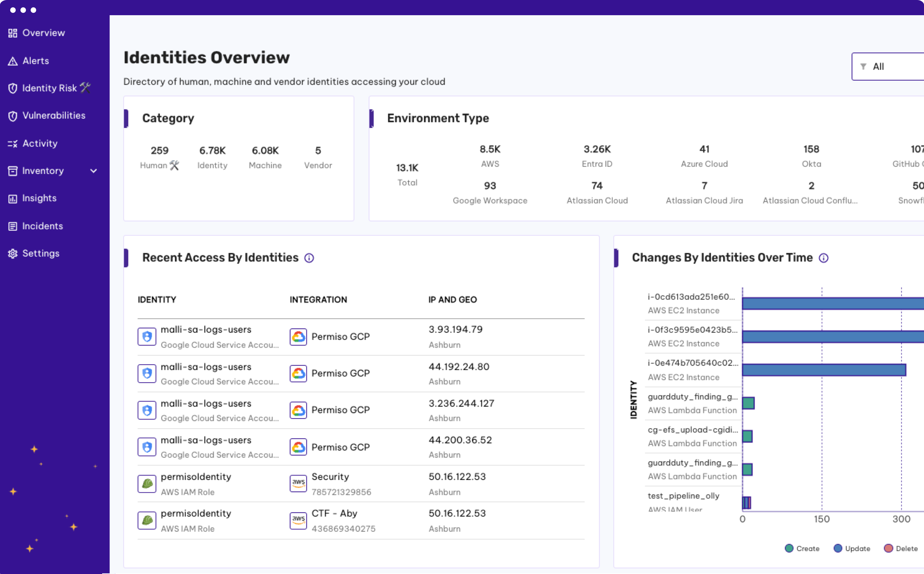Click the Insights chart icon
This screenshot has width=924, height=574.
tap(13, 199)
